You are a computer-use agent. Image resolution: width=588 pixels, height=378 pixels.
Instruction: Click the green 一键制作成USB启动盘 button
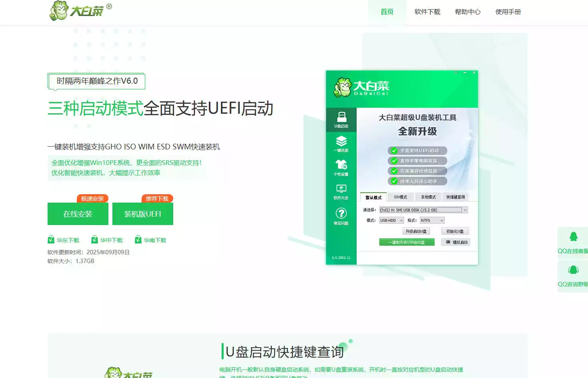[407, 242]
